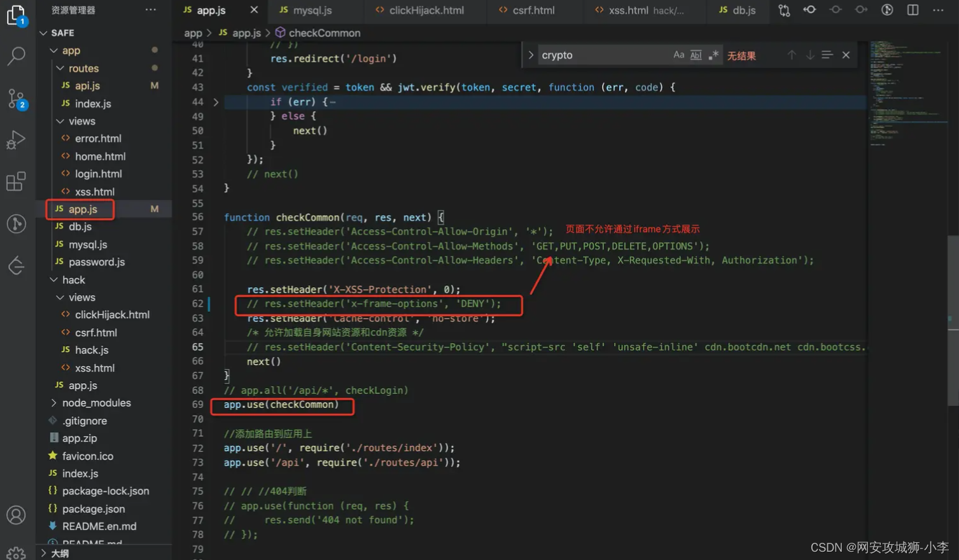Screen dimensions: 959x560
Task: Open Source Control view with badge 2
Action: pos(16,99)
